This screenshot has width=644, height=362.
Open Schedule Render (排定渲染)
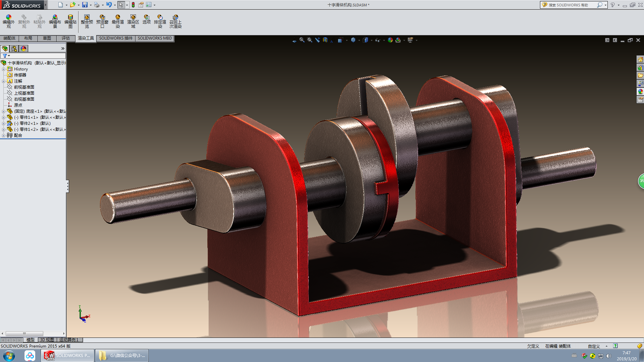tap(160, 21)
